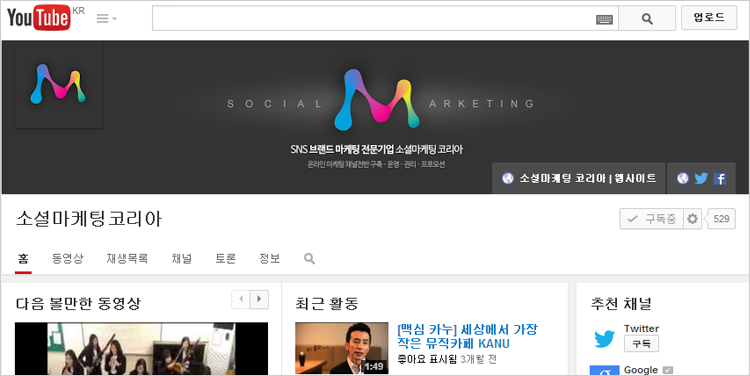Screen dimensions: 750x376
Task: Open the 맥심 카누 video title link
Action: pos(467,336)
